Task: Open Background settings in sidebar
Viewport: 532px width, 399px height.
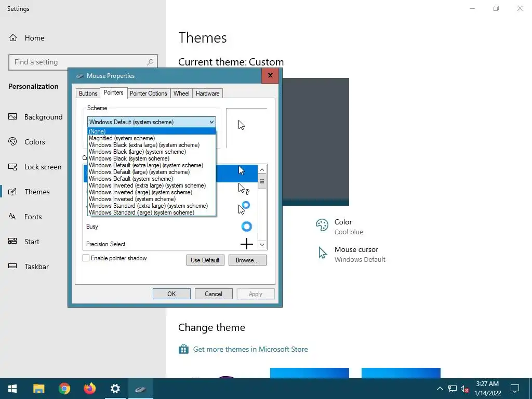Action: click(x=36, y=117)
